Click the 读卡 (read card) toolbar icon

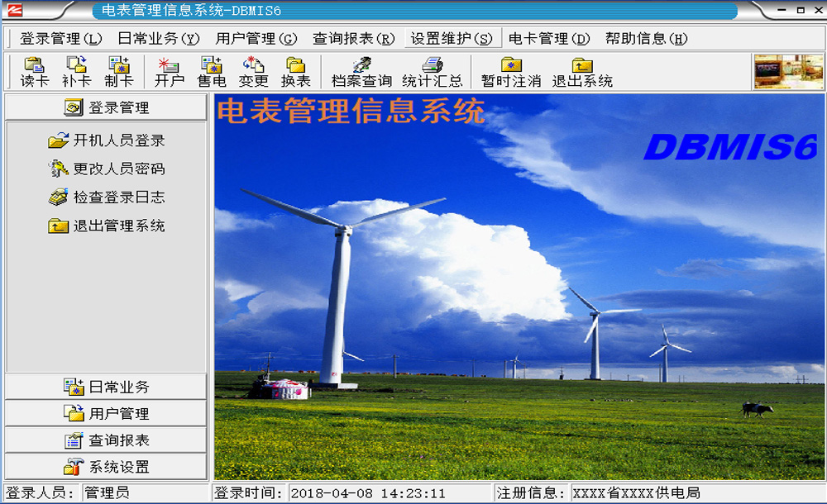[x=34, y=71]
